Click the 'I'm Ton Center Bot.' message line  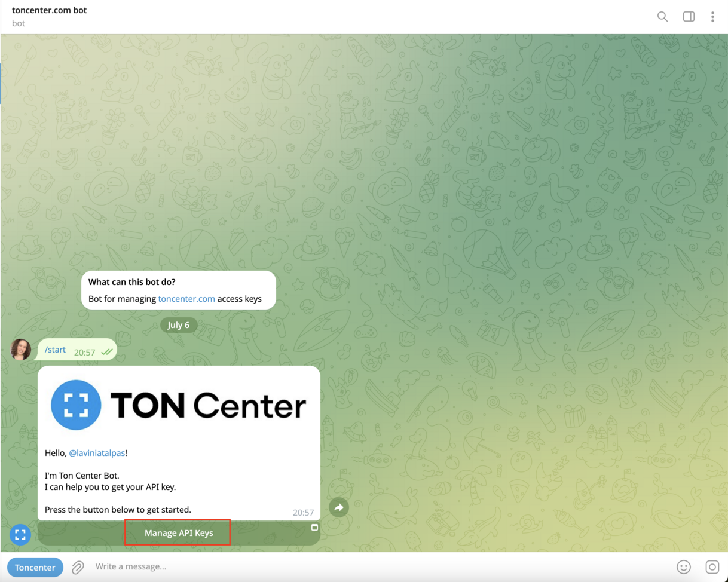(x=82, y=476)
